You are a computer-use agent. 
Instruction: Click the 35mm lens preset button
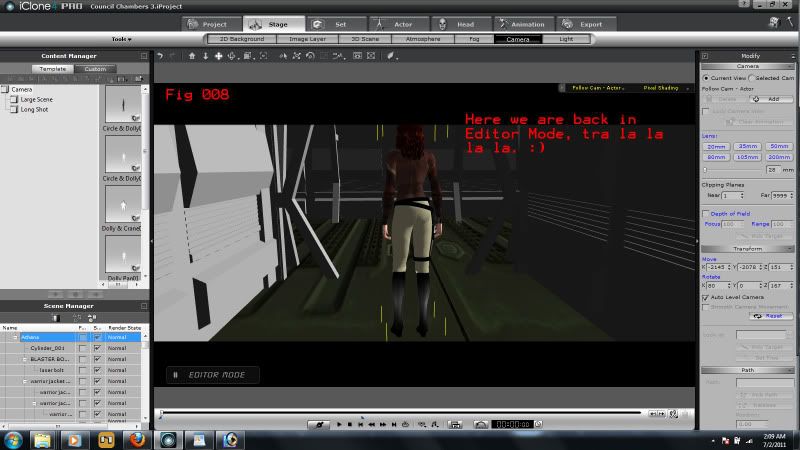click(747, 146)
